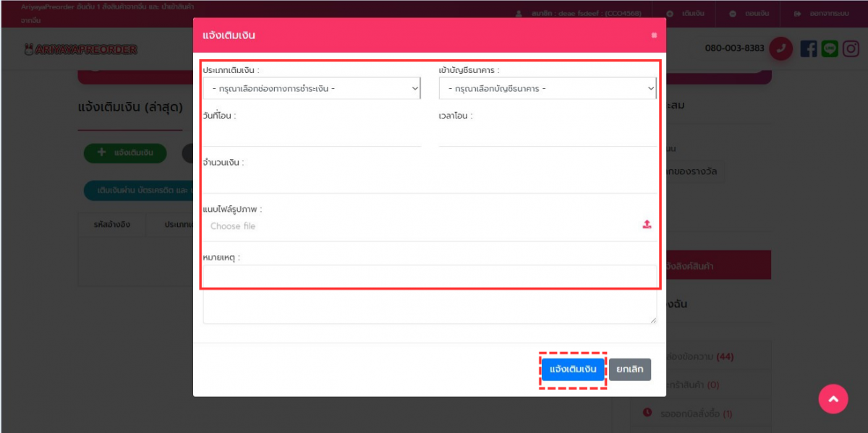This screenshot has height=433, width=868.
Task: Click the red phone call icon
Action: click(x=780, y=48)
